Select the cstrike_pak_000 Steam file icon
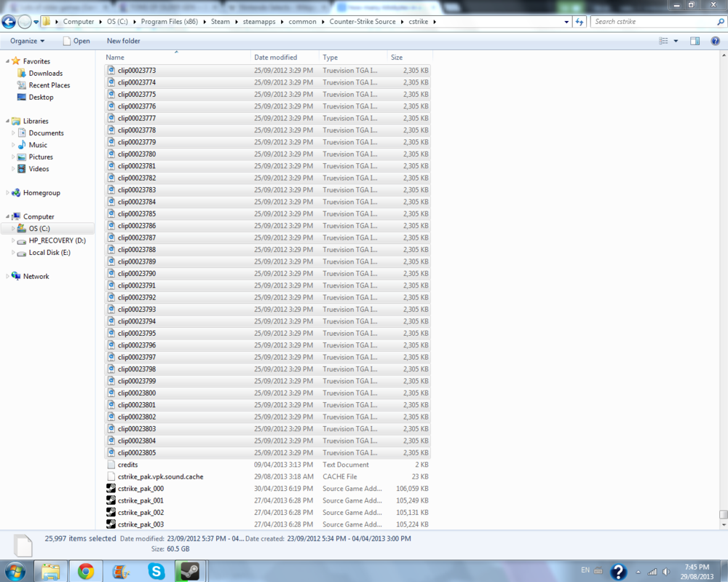728x582 pixels. (111, 489)
